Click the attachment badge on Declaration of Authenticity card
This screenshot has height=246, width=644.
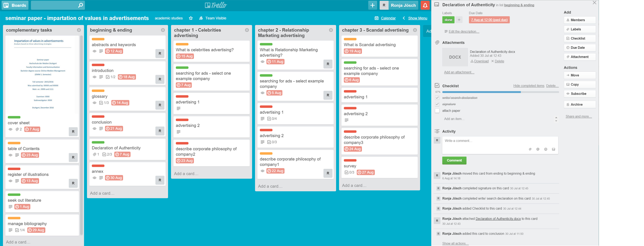point(96,155)
